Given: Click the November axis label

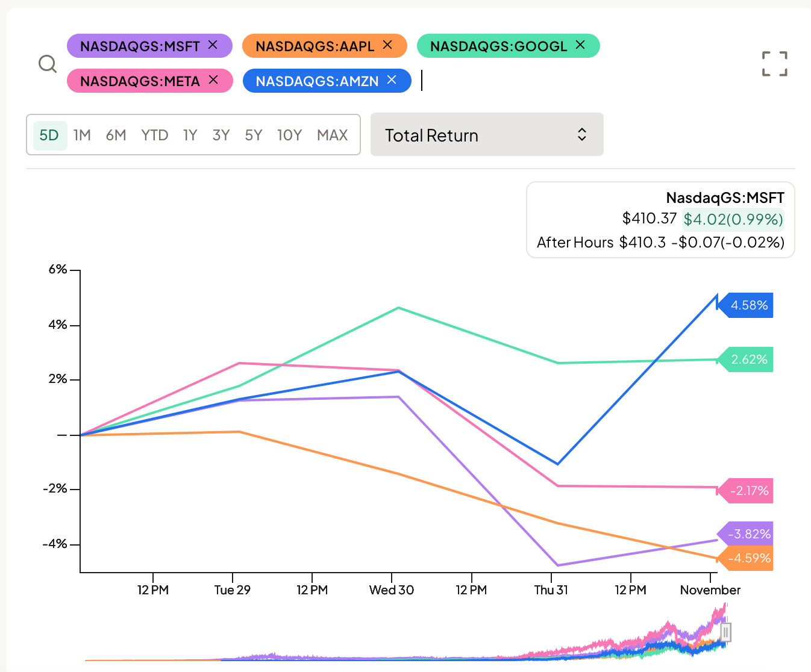Looking at the screenshot, I should [x=710, y=590].
